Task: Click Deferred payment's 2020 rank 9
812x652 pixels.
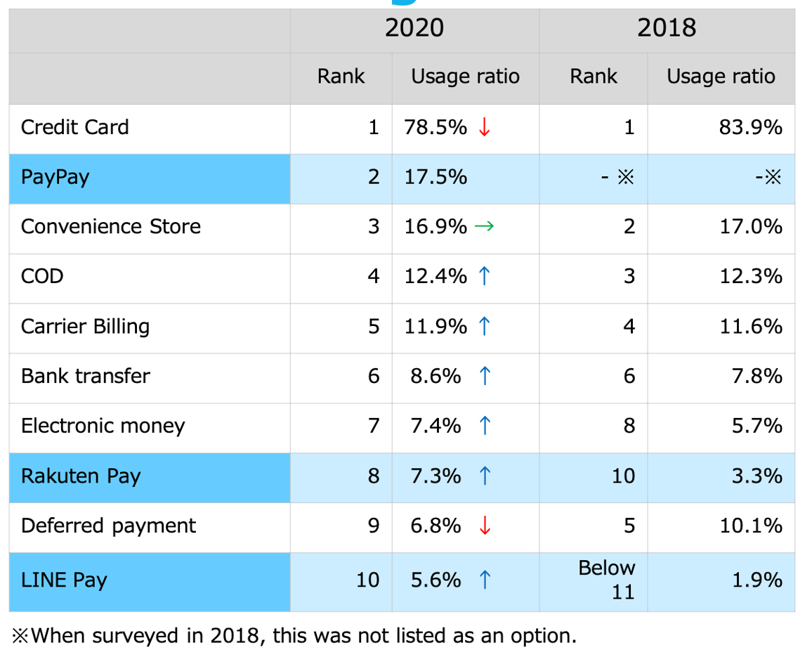Action: (374, 526)
